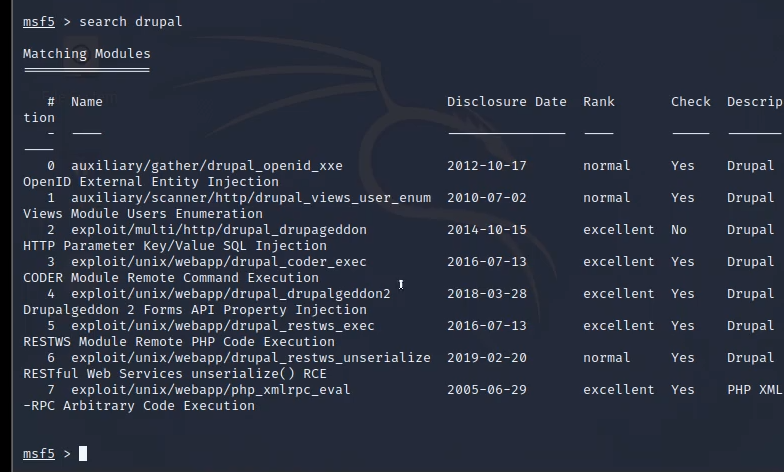Click the Name column header
Screen dimensions: 784x472
coord(87,102)
